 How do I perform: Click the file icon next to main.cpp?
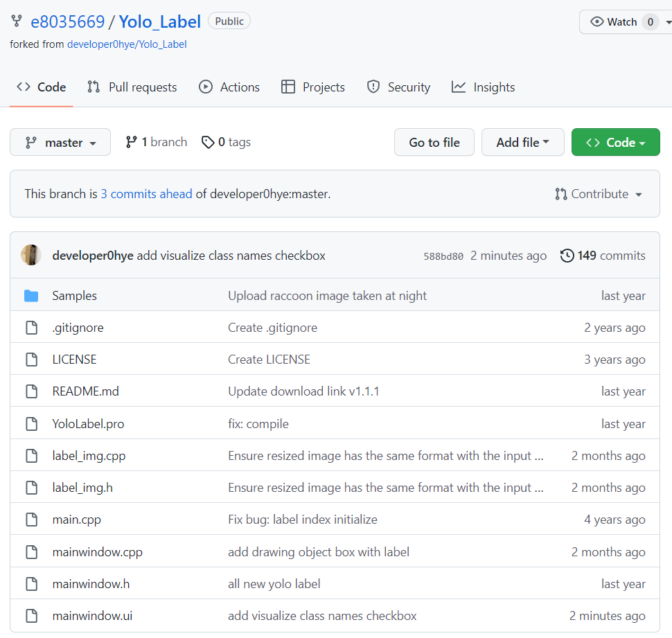32,520
